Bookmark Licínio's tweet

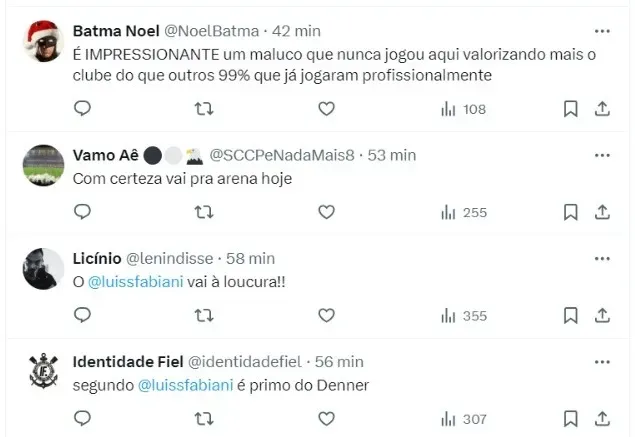tap(570, 316)
